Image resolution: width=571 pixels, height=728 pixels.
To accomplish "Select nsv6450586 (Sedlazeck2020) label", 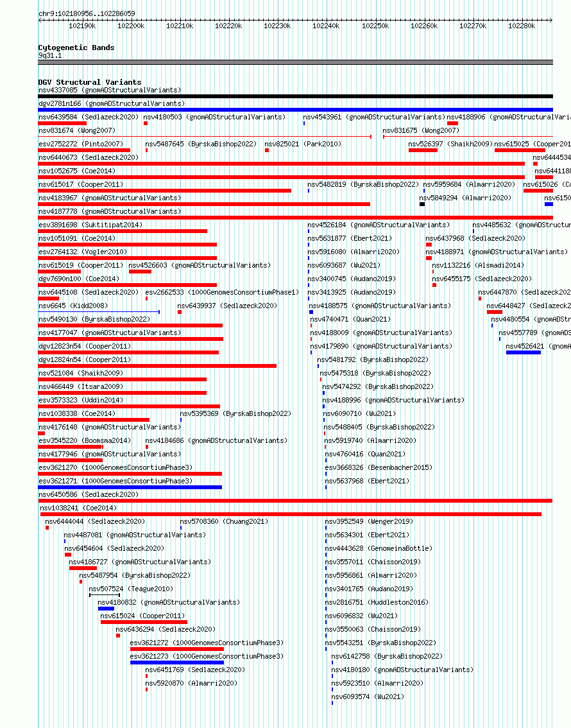I will [89, 494].
